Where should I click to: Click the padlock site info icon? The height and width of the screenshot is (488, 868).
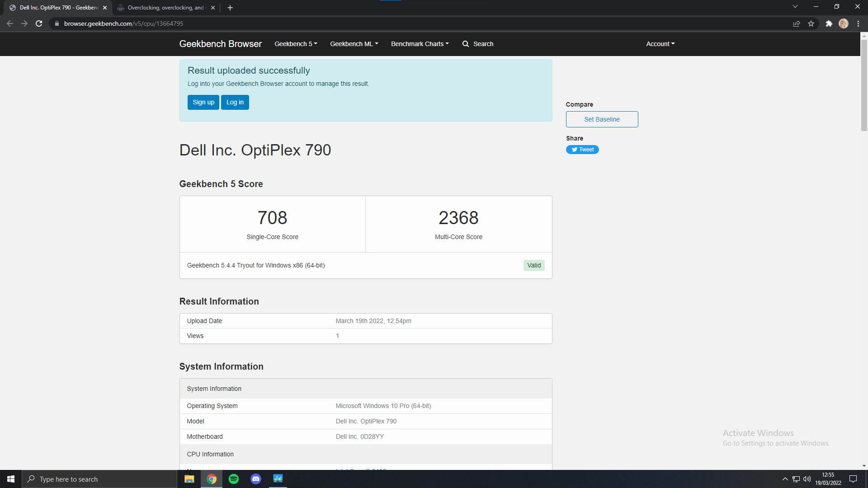[57, 23]
